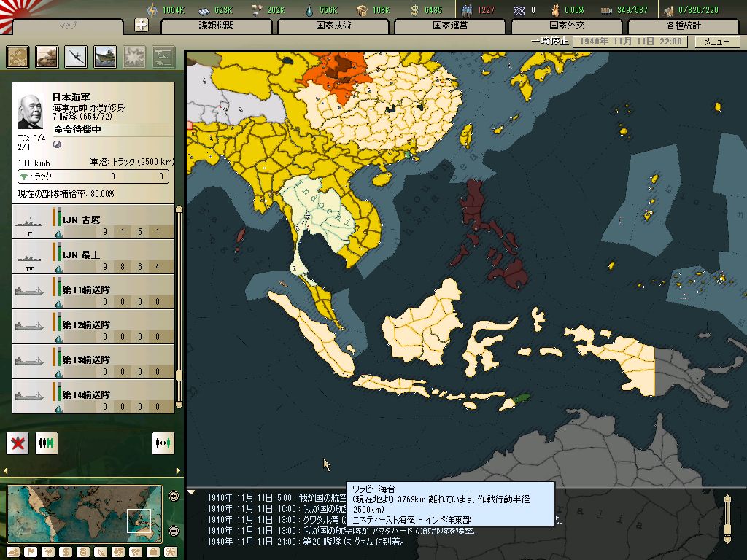The width and height of the screenshot is (747, 560).
Task: Click the 0/326/220 transport capacity value
Action: 698,10
